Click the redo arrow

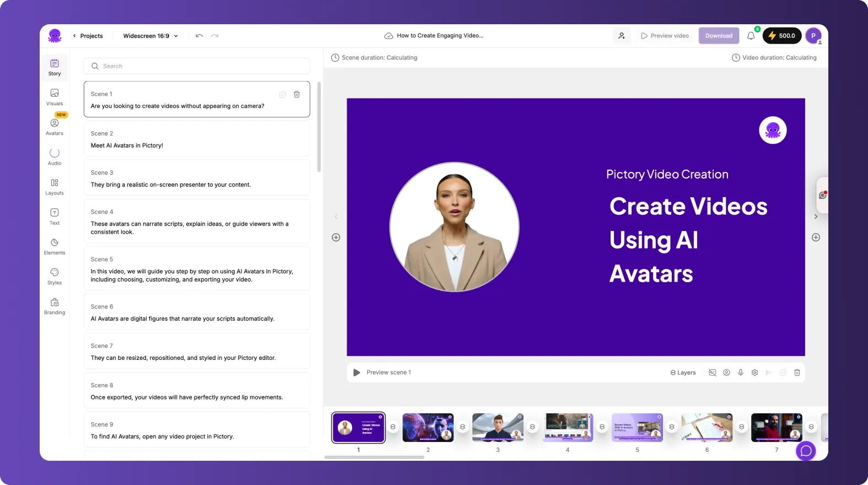click(215, 36)
